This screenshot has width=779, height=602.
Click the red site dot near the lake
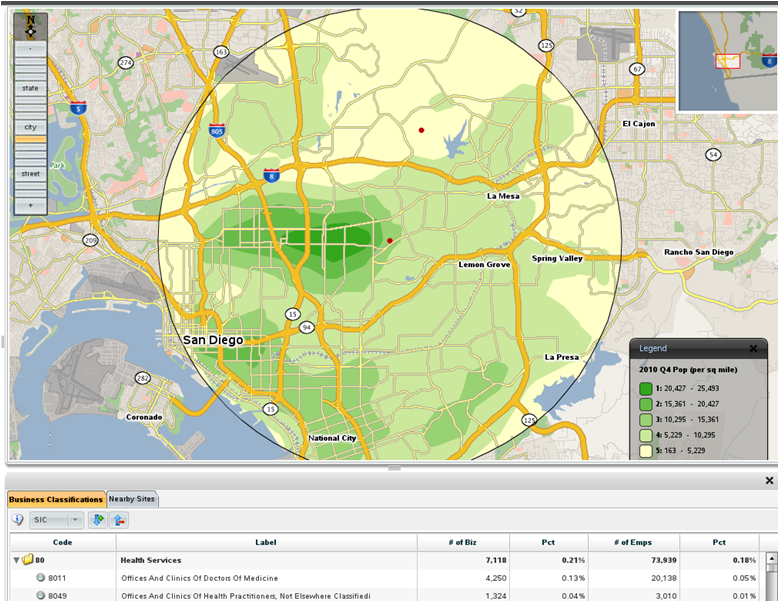coord(421,130)
